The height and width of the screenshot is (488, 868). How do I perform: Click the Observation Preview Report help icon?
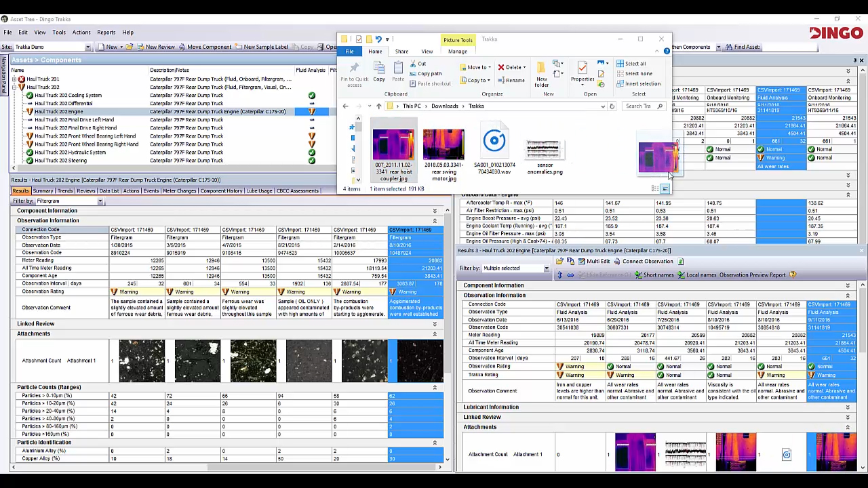click(x=793, y=275)
